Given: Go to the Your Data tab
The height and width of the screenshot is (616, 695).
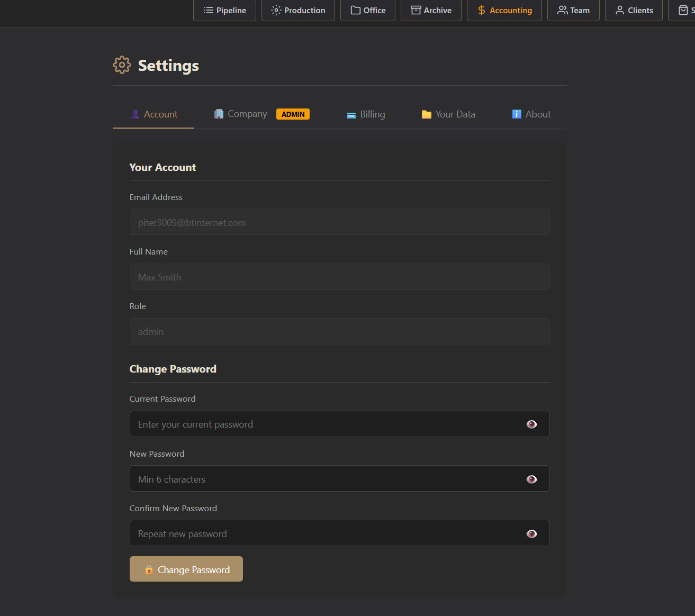Looking at the screenshot, I should click(x=448, y=114).
